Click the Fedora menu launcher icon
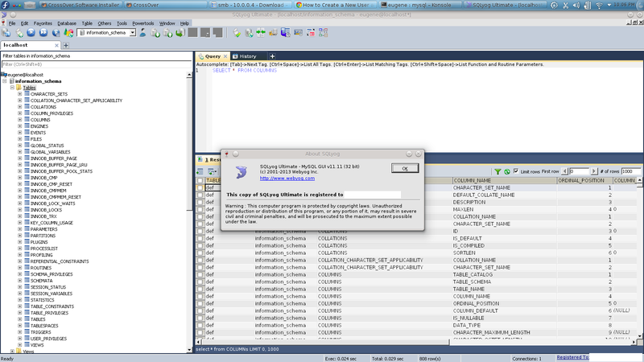 6,5
